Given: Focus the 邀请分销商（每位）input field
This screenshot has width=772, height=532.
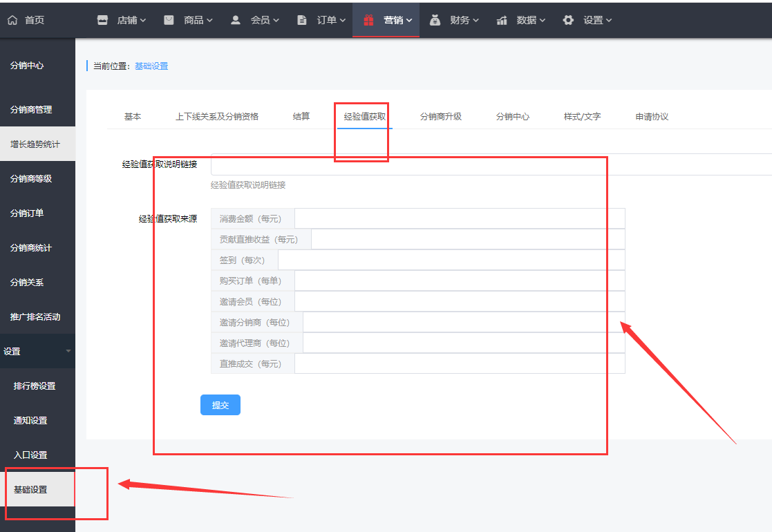Looking at the screenshot, I should [464, 323].
